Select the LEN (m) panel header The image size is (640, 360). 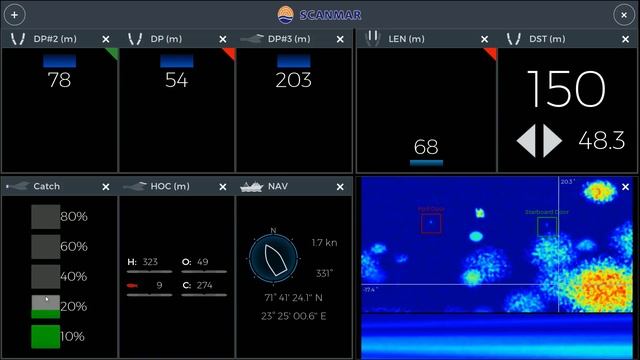[427, 39]
